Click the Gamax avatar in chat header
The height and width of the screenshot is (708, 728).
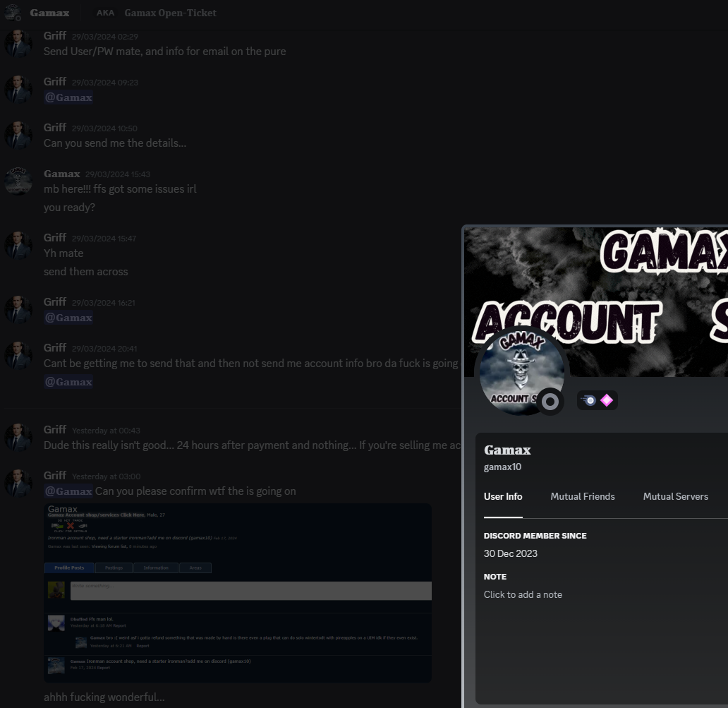click(x=12, y=13)
